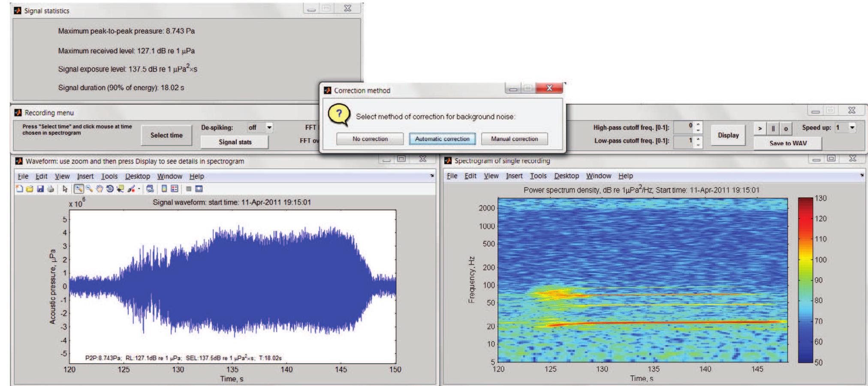
Task: Open Tools menu in Waveform window
Action: point(109,176)
